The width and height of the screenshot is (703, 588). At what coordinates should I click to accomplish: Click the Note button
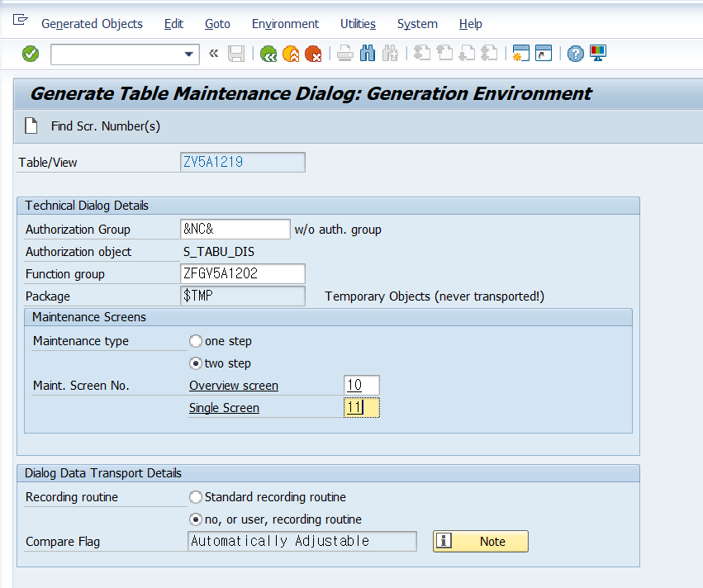pos(481,542)
